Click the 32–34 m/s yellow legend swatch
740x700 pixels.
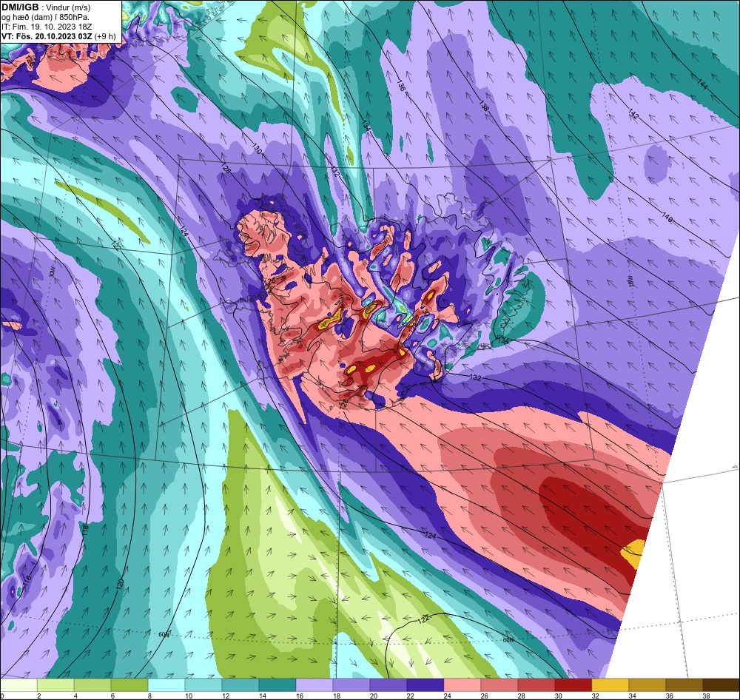610,685
